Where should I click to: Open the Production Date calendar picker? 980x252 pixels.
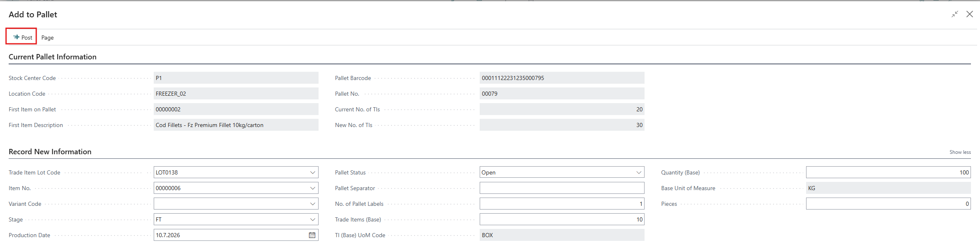point(312,235)
